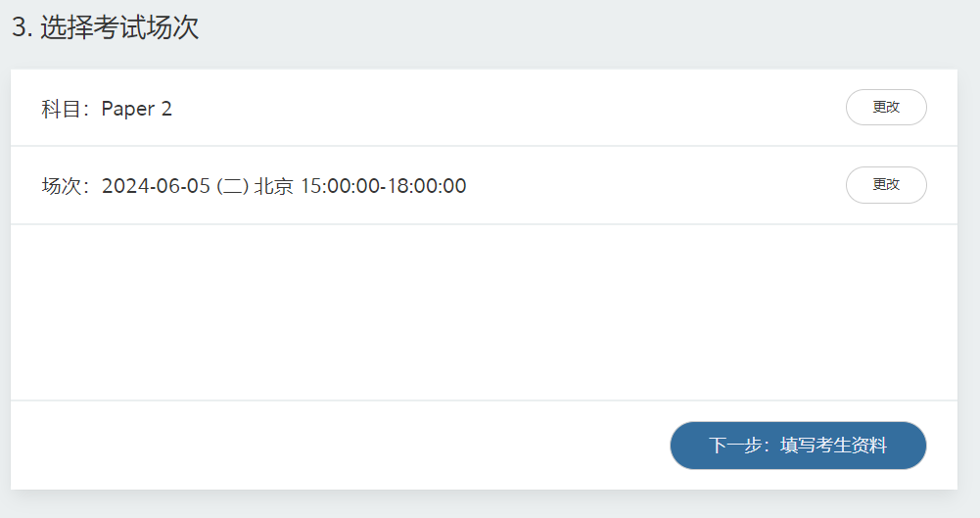The image size is (980, 518).
Task: Click the empty white area below 场次 row
Action: click(484, 311)
